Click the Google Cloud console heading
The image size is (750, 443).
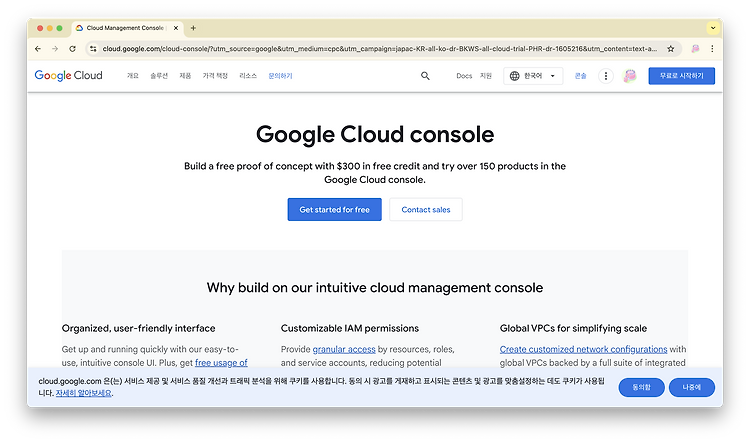(375, 134)
